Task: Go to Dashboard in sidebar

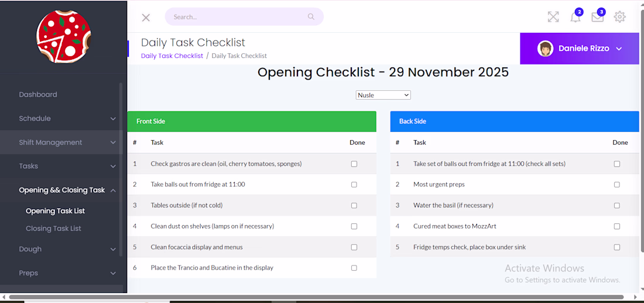Action: pos(38,94)
